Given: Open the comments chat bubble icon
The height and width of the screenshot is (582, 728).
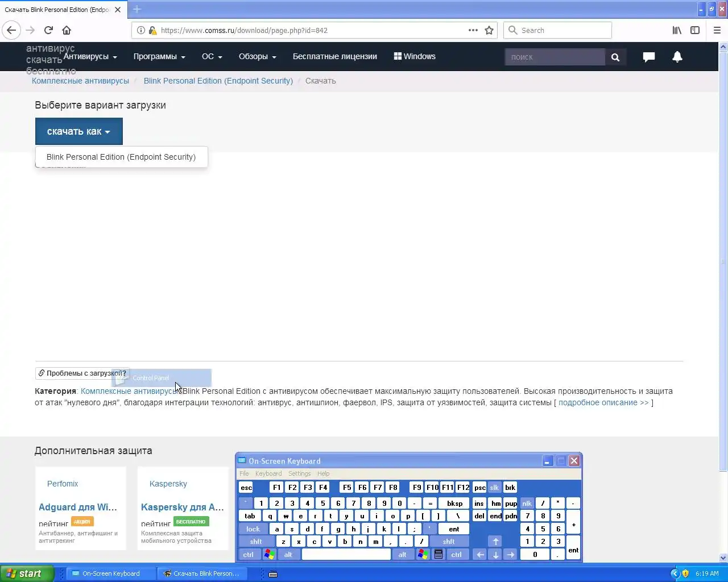Looking at the screenshot, I should pos(649,56).
